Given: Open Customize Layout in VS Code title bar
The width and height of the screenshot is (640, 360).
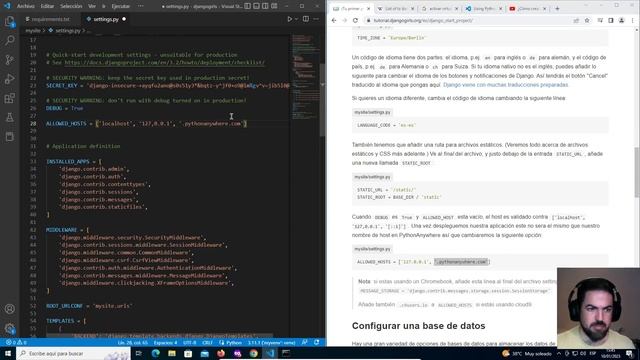Looking at the screenshot, I should [274, 6].
